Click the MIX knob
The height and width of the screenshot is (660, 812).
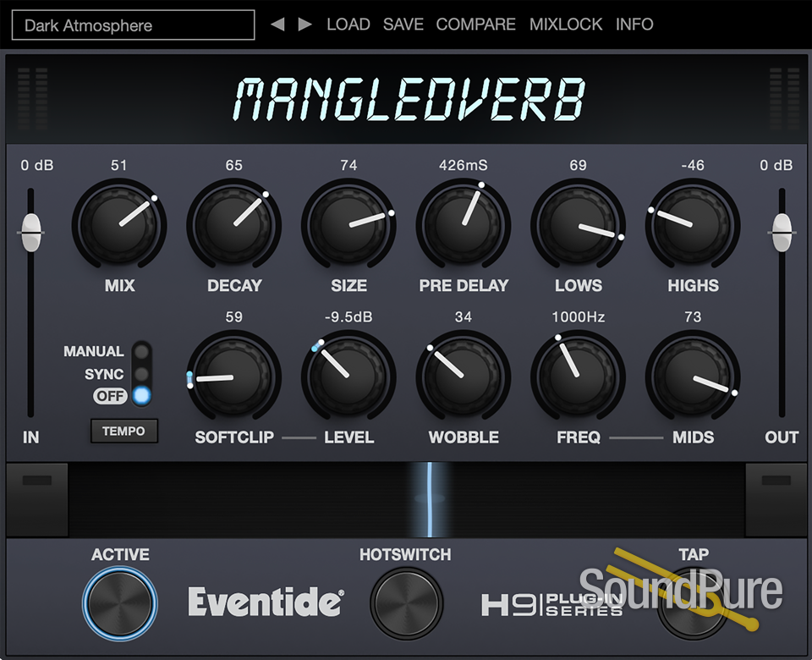click(119, 224)
